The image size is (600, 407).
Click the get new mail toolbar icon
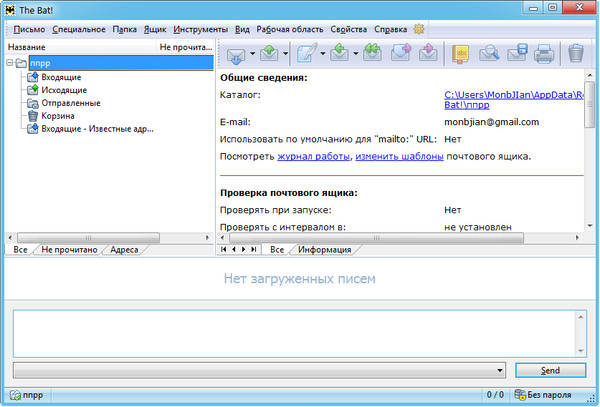click(237, 53)
